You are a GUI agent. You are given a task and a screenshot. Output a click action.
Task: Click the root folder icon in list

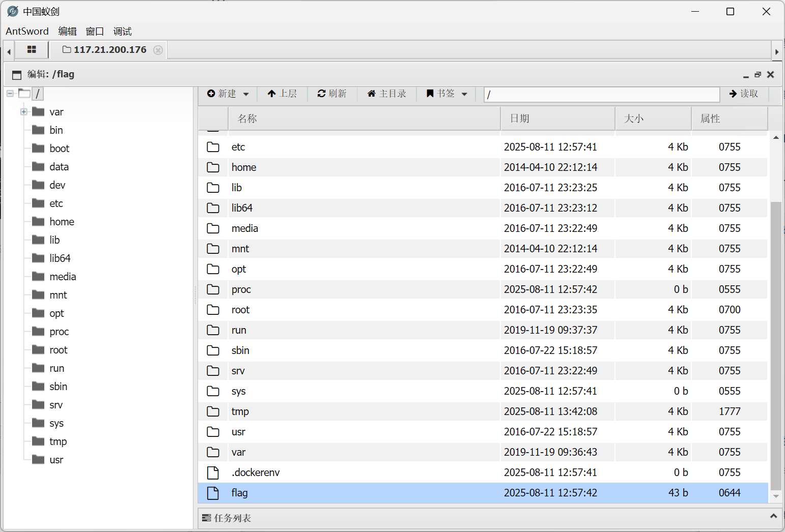213,310
